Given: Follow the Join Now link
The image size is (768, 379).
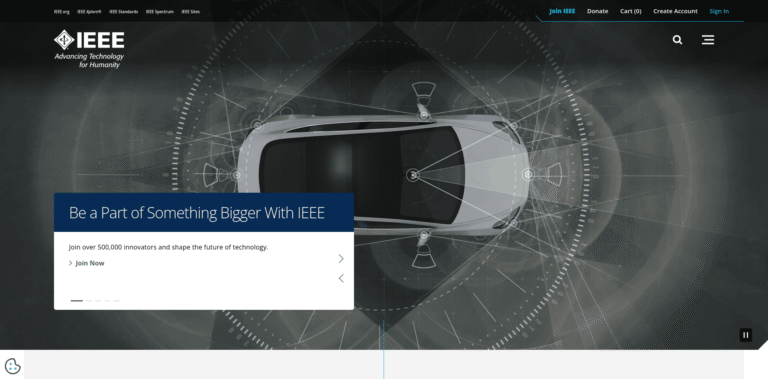Looking at the screenshot, I should 87,263.
